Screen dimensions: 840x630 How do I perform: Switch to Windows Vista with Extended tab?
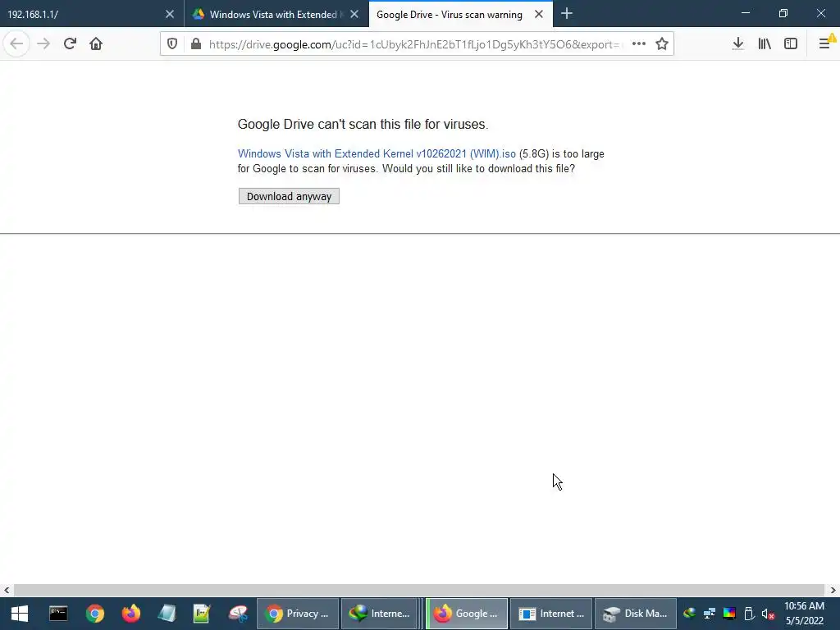click(276, 15)
